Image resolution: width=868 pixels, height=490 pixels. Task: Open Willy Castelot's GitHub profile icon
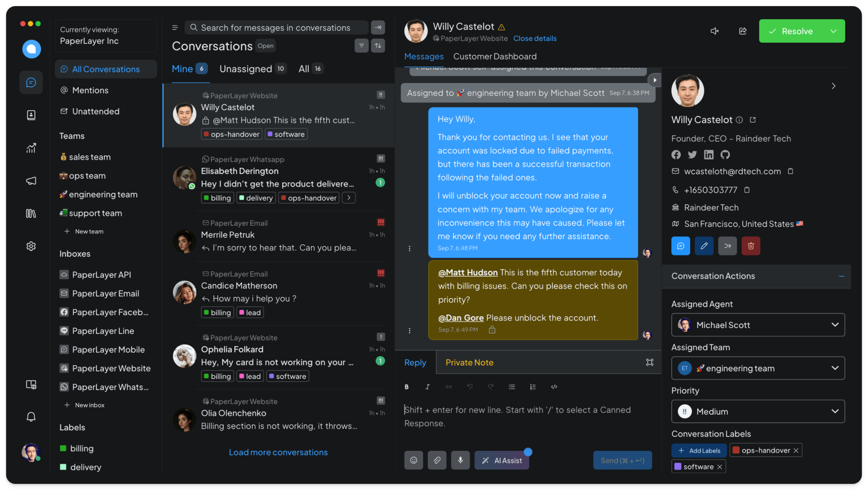click(725, 155)
